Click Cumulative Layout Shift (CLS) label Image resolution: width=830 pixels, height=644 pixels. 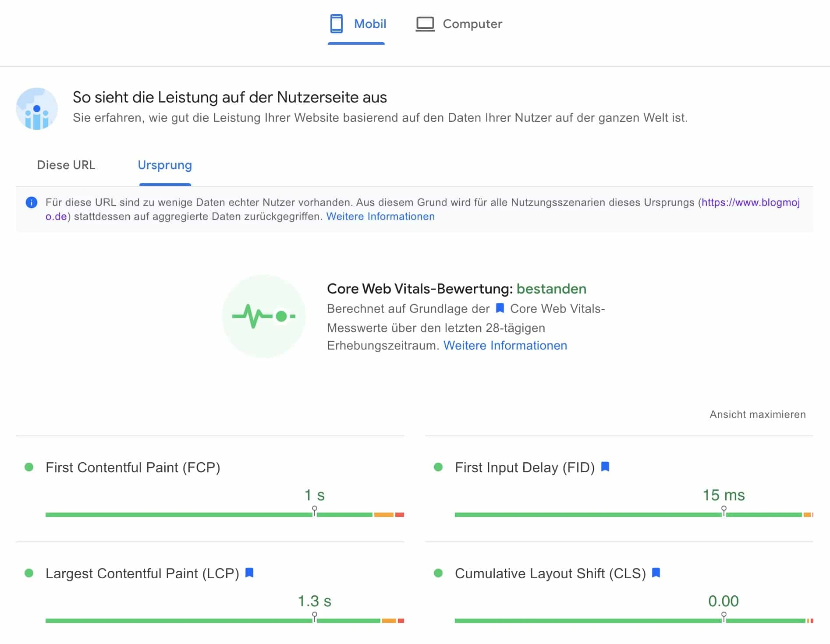550,573
